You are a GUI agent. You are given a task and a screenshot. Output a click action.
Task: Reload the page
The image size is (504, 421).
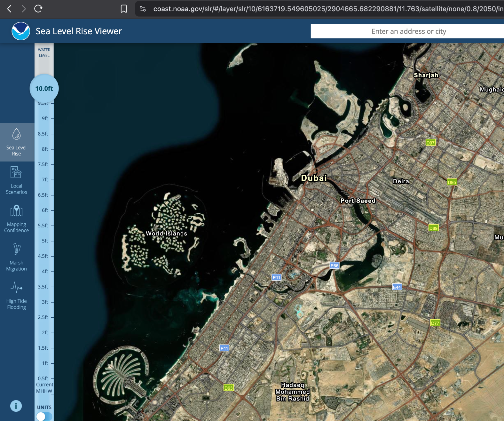(38, 9)
